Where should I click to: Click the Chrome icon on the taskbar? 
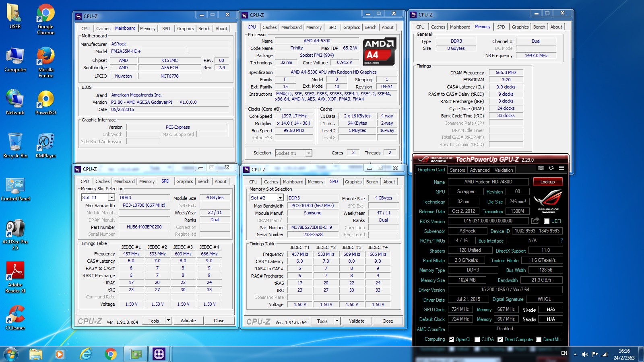tap(110, 354)
